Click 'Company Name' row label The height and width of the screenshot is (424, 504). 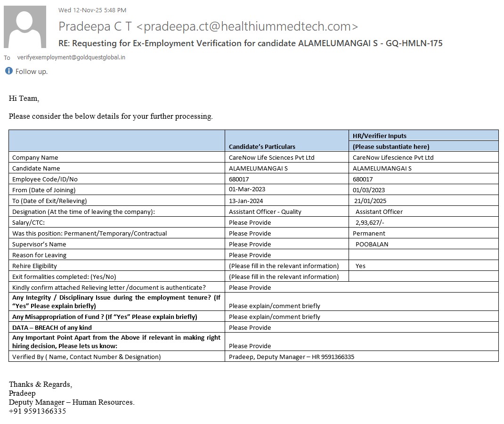click(35, 157)
